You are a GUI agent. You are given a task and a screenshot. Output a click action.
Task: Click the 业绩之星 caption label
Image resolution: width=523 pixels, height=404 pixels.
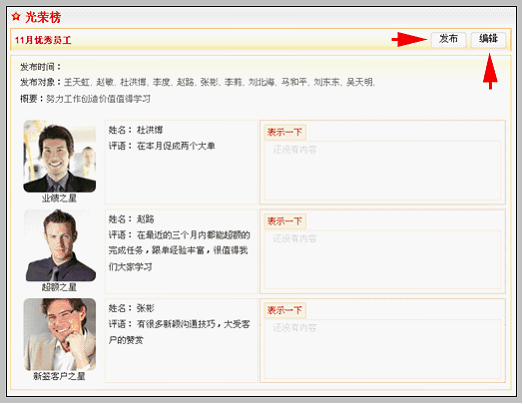(59, 198)
